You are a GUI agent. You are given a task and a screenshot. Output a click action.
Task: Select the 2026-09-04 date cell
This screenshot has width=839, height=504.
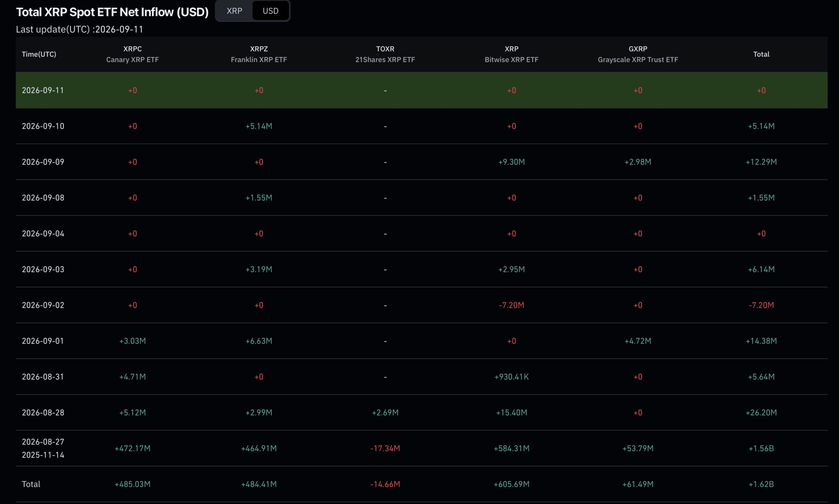click(x=43, y=233)
